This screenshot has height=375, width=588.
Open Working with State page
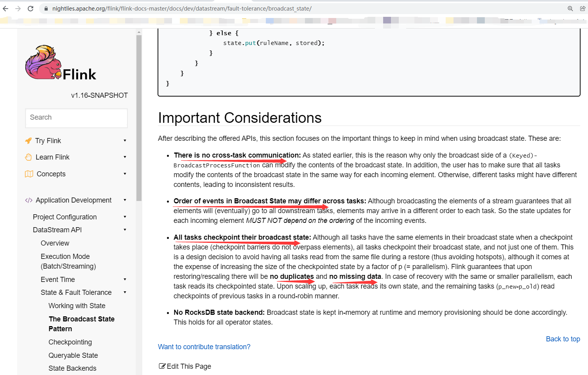(77, 306)
